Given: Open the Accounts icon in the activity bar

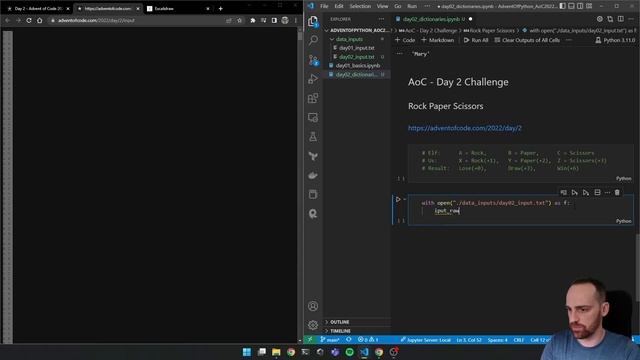Looking at the screenshot, I should [x=313, y=306].
